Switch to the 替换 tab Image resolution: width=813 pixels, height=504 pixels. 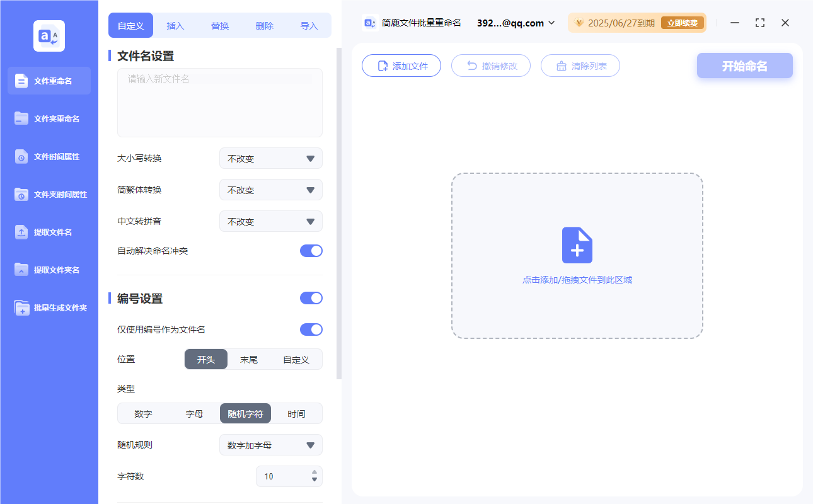pyautogui.click(x=220, y=25)
